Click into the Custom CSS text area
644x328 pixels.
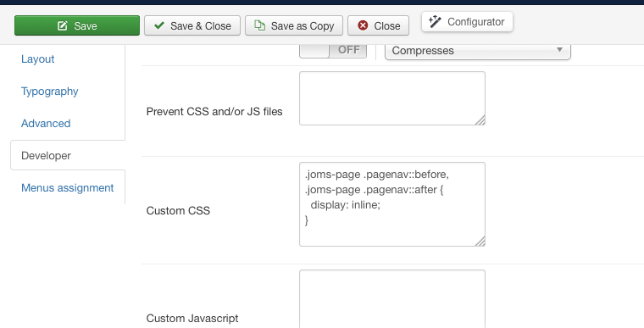392,204
